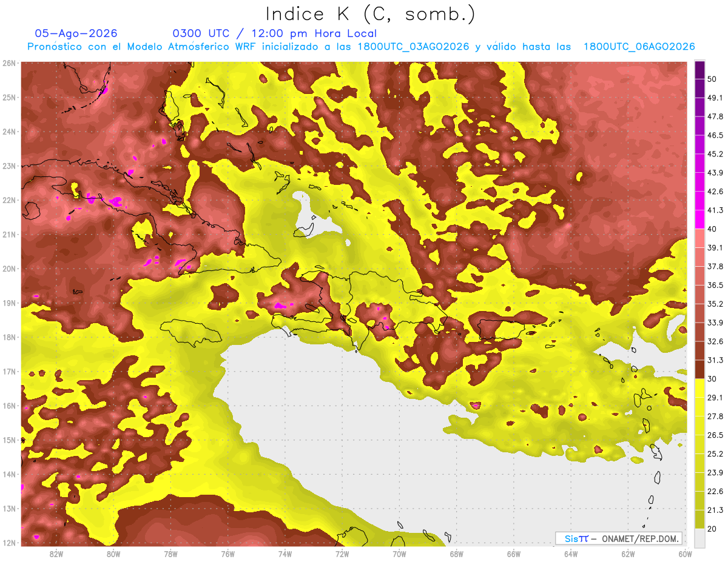Viewport: 728px width, 562px height.
Task: Click the latitude label '25N'
Action: tap(9, 97)
